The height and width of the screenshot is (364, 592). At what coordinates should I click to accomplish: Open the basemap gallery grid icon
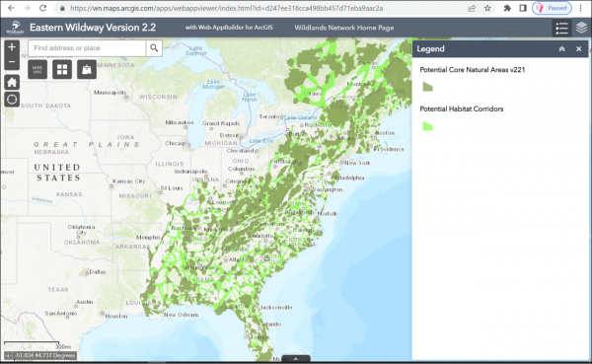[62, 69]
